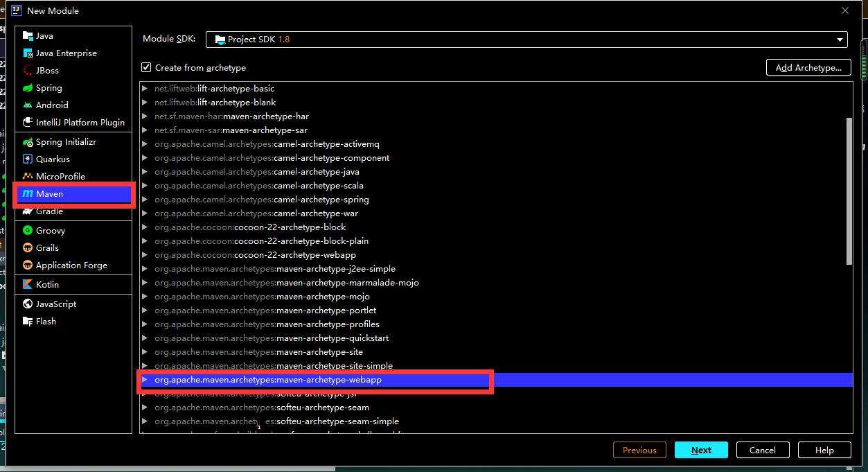Select the Spring module type label

[x=49, y=88]
